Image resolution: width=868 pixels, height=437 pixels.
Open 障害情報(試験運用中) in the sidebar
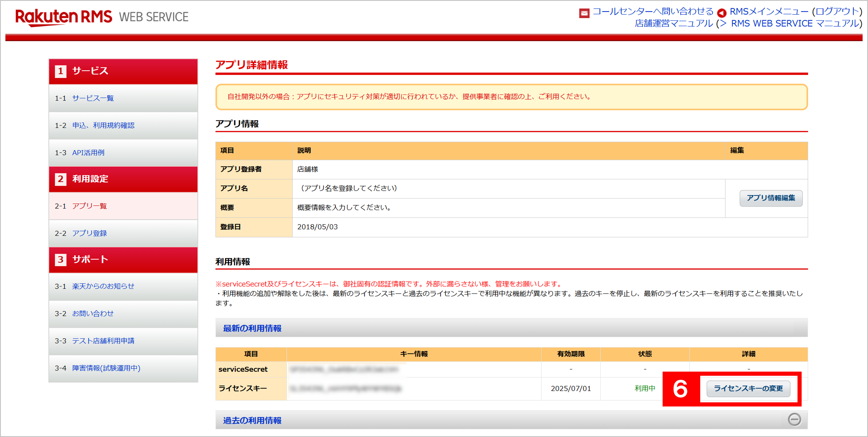(x=106, y=368)
